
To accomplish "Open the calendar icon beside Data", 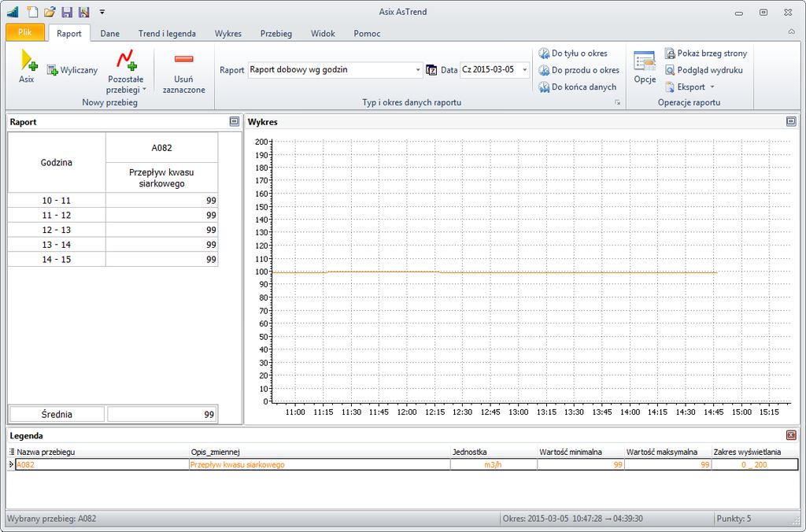I will [x=432, y=70].
